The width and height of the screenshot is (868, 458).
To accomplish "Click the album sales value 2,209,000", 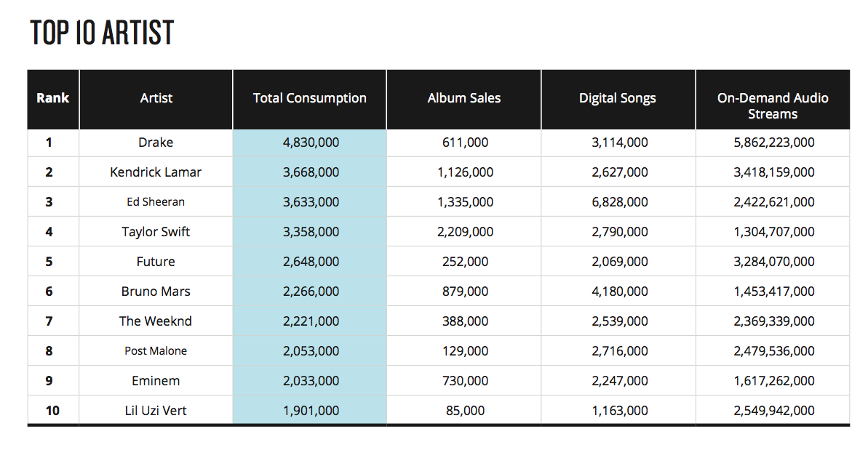I will 465,233.
